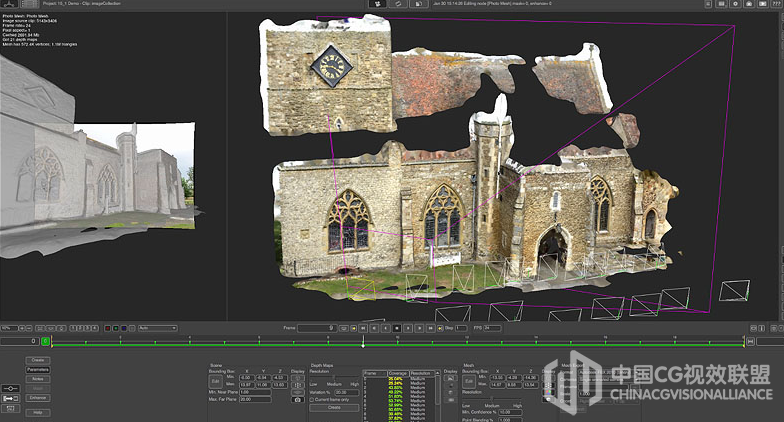Image resolution: width=784 pixels, height=422 pixels.
Task: Adjust the Mesh Resolution slider
Action: pyautogui.click(x=492, y=398)
